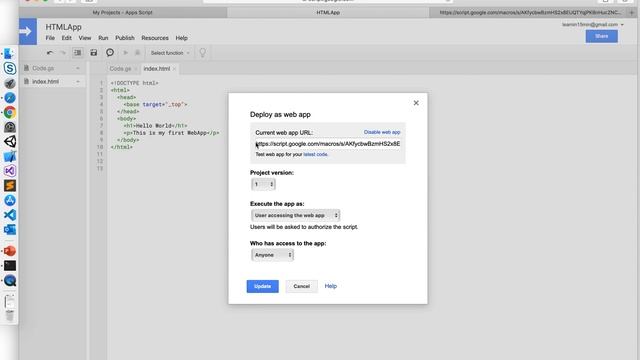This screenshot has width=640, height=360.
Task: Open purple Visual Studio in dock
Action: 10,171
